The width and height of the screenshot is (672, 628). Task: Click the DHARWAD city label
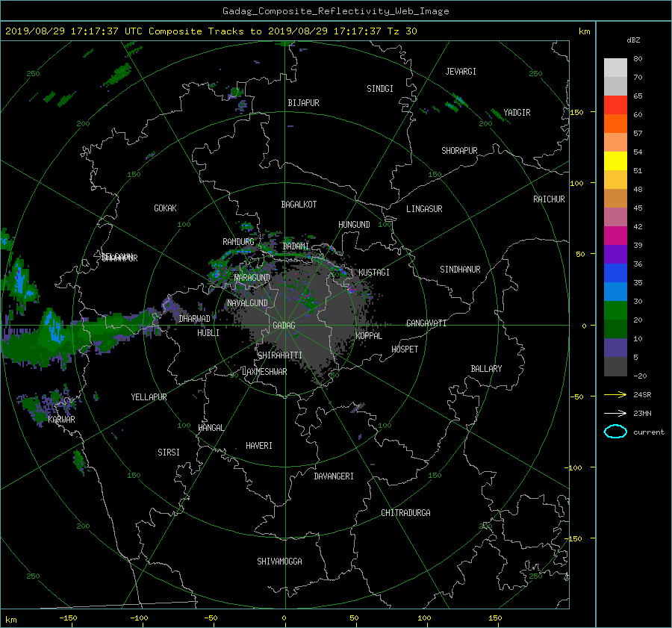194,319
